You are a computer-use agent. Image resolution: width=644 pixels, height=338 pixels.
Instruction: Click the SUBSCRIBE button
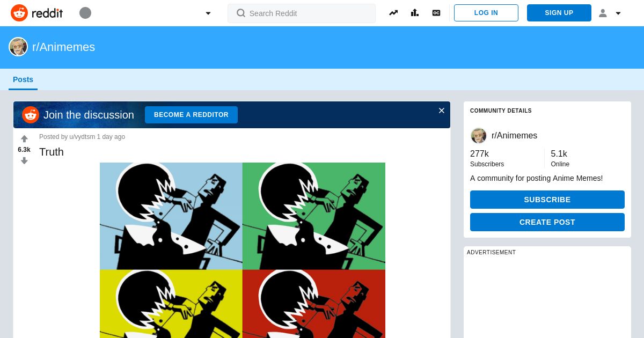click(547, 200)
